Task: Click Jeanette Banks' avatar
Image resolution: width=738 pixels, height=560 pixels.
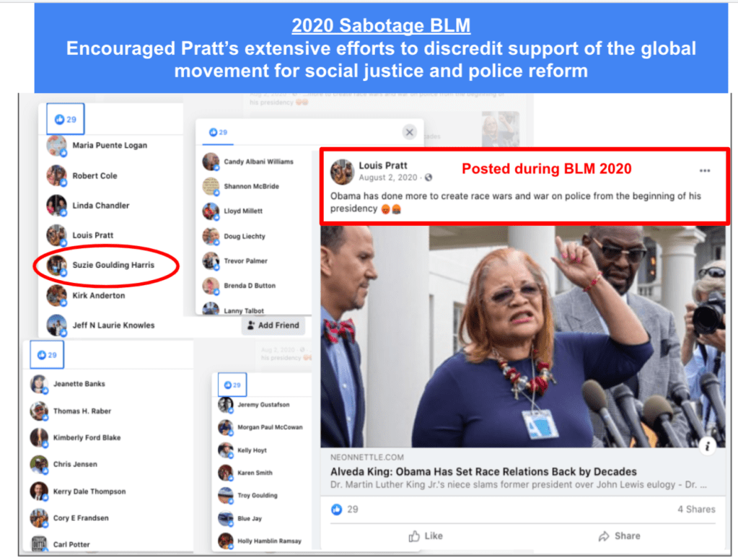Action: pyautogui.click(x=39, y=384)
